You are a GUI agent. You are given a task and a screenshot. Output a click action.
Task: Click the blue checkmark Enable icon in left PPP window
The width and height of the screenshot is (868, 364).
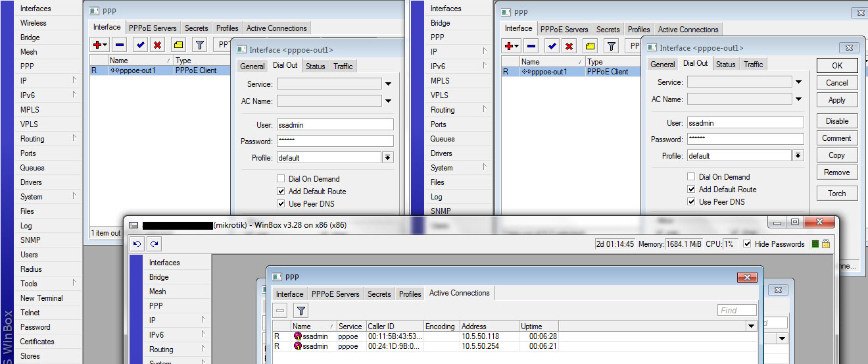click(140, 45)
